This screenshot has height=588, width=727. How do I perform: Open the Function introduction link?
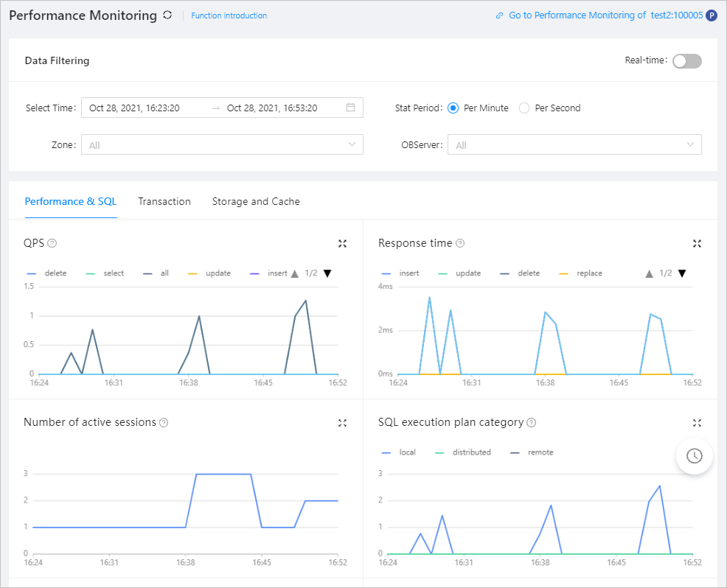(x=229, y=15)
